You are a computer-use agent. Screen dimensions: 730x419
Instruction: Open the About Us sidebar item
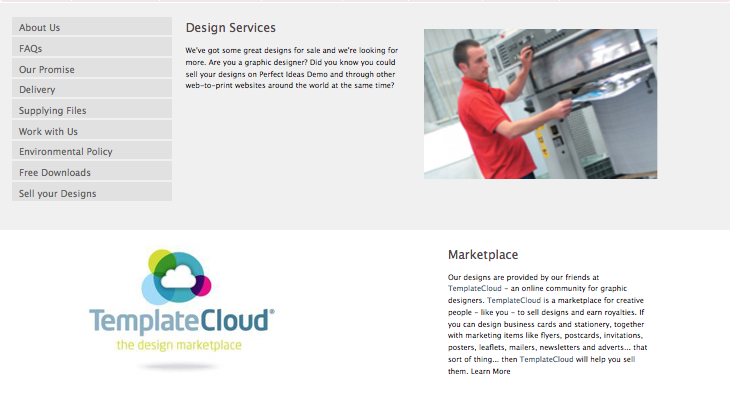(92, 27)
